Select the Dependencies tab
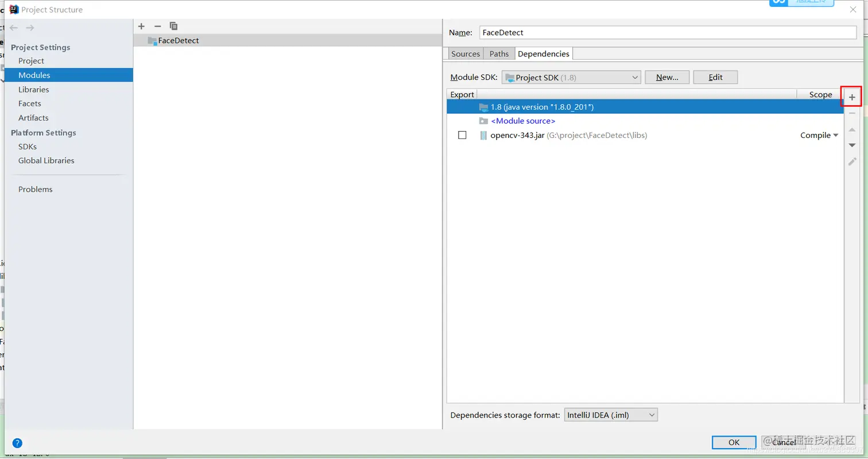This screenshot has height=459, width=868. click(544, 53)
